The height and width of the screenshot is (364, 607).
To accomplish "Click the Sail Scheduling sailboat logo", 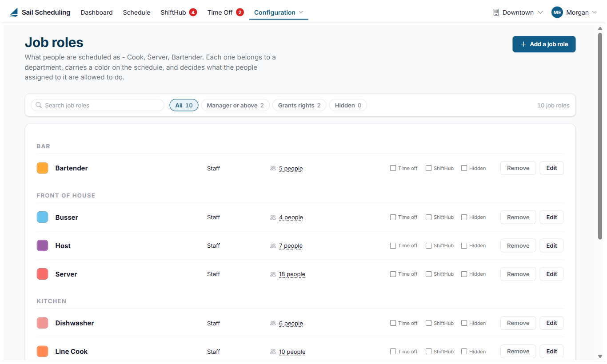I will (x=14, y=12).
